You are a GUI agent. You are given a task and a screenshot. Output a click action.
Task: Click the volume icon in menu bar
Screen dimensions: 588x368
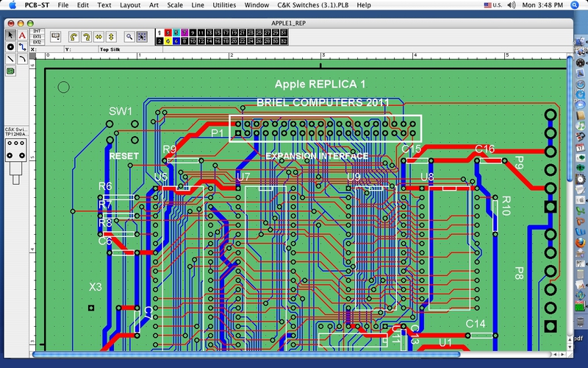(x=511, y=5)
